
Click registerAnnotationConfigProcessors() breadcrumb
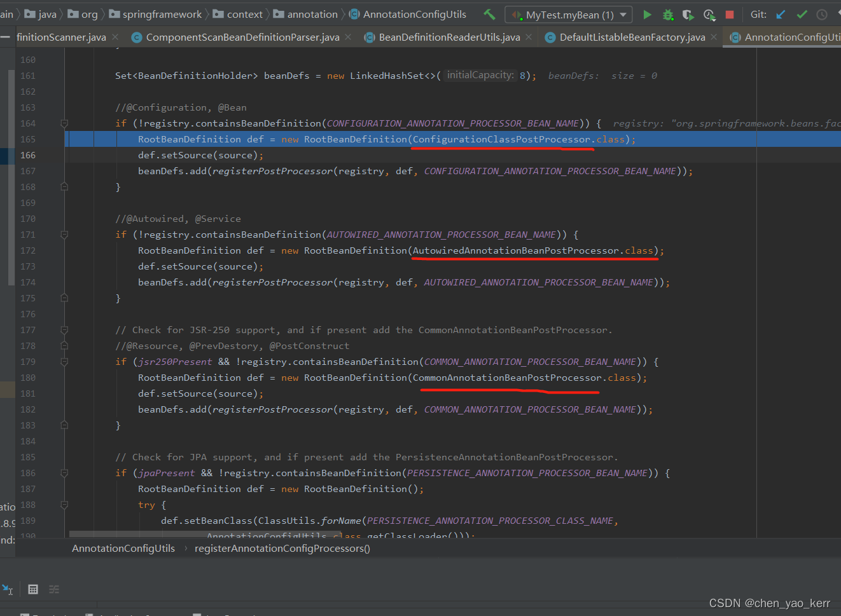(282, 549)
